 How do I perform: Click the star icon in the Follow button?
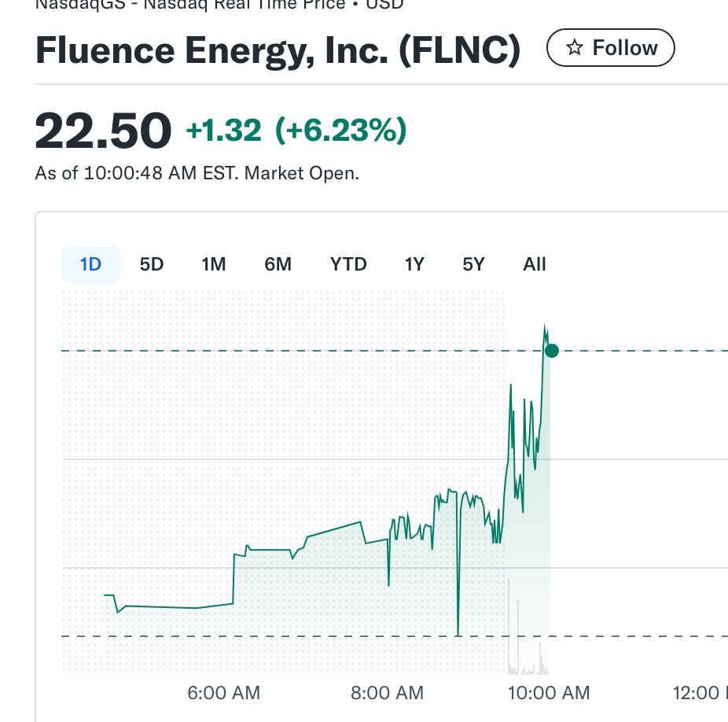575,49
